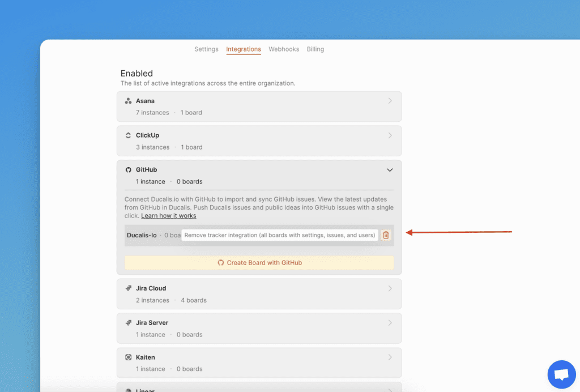This screenshot has height=392, width=580.
Task: Open the chat support bubble
Action: [561, 374]
